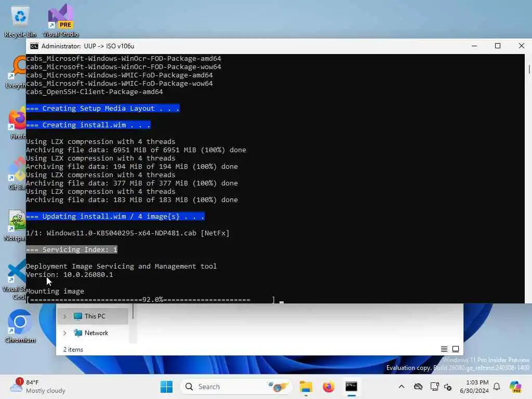Open File Explorer from the taskbar
Viewport: 532px width, 399px height.
click(x=305, y=387)
